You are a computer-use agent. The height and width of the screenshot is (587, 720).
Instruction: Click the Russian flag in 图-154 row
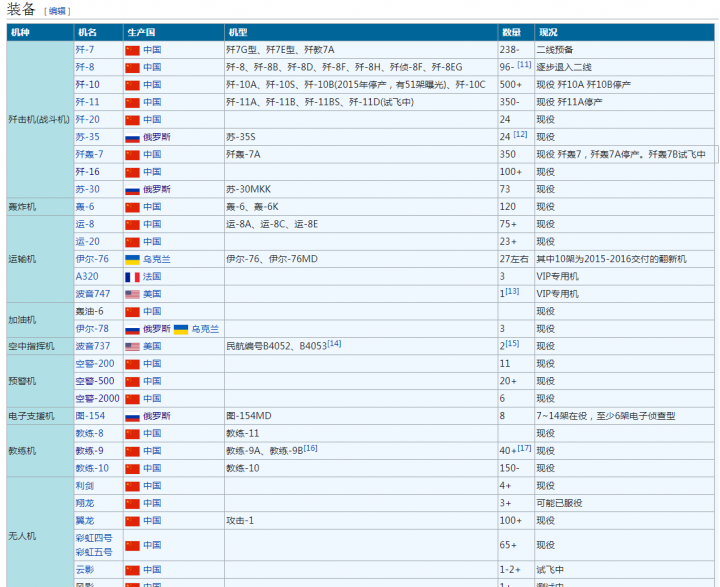tap(132, 417)
